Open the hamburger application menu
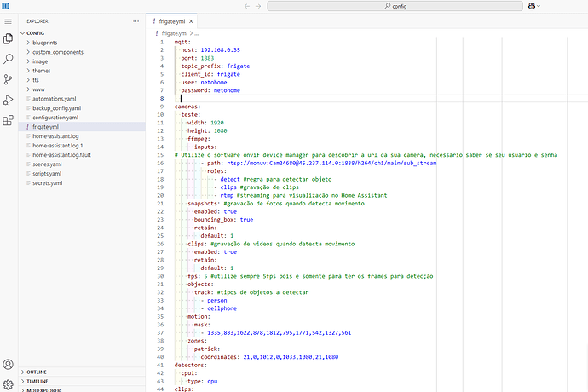Screen dimensions: 588x392 pyautogui.click(x=8, y=22)
